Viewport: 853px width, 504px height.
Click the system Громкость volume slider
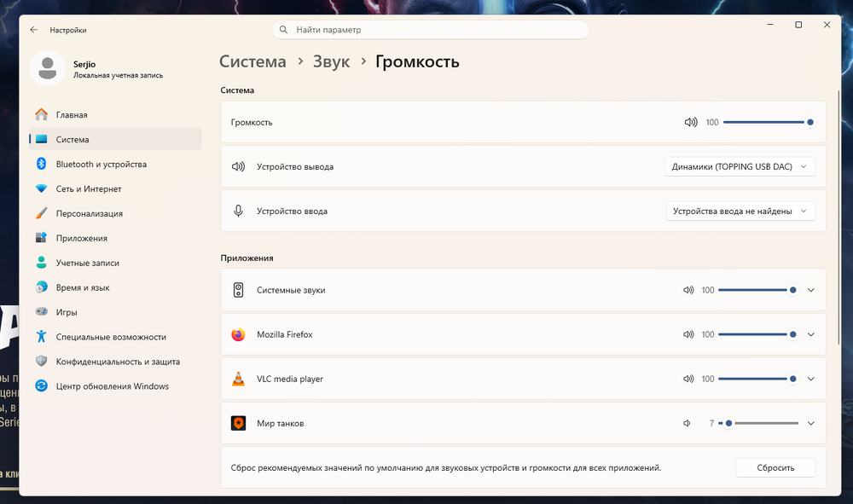[x=769, y=122]
